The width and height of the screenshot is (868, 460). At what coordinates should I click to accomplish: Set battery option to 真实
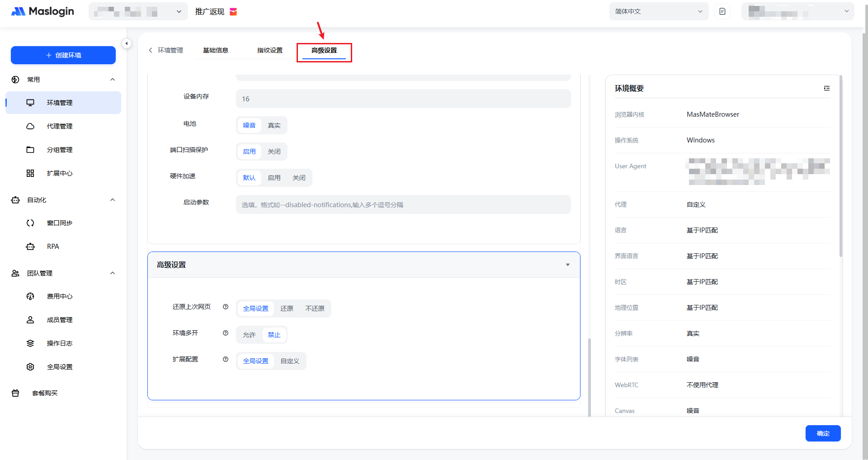274,125
